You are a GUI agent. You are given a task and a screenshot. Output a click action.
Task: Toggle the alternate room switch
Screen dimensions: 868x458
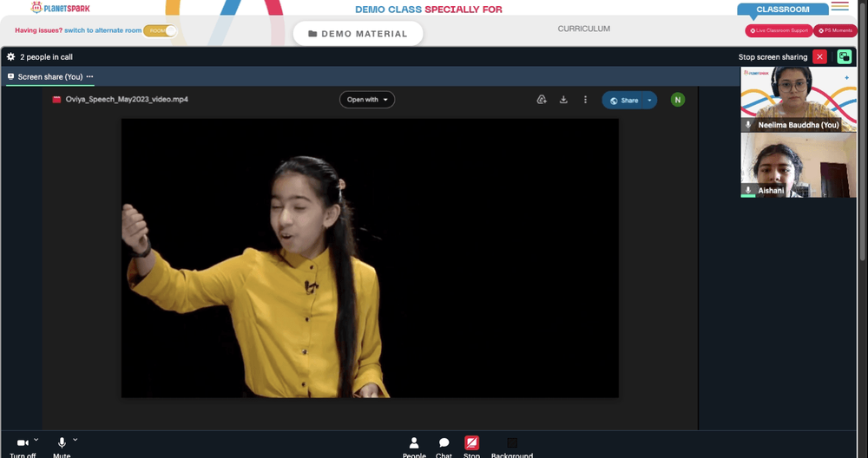point(160,30)
